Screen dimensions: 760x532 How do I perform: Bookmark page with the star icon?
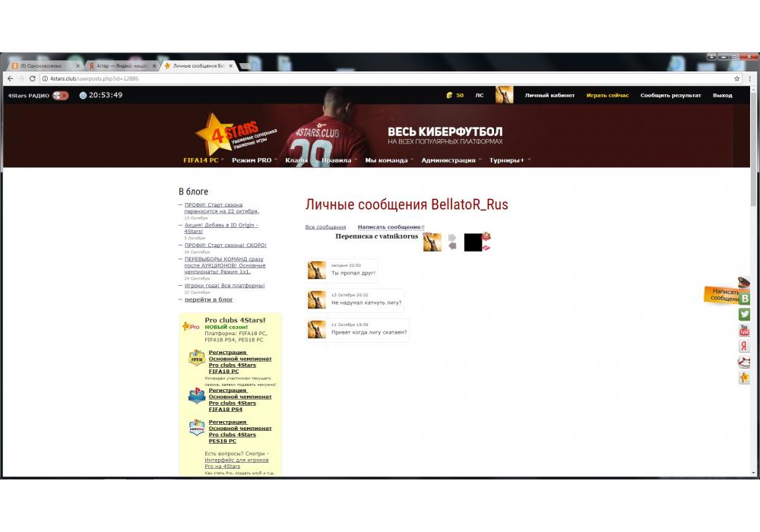736,78
